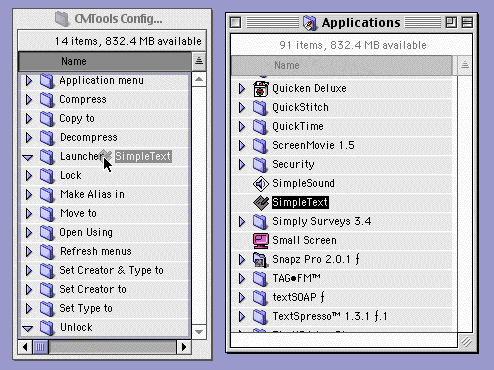Image resolution: width=494 pixels, height=370 pixels.
Task: Expand the Application menu folder
Action: pyautogui.click(x=29, y=81)
